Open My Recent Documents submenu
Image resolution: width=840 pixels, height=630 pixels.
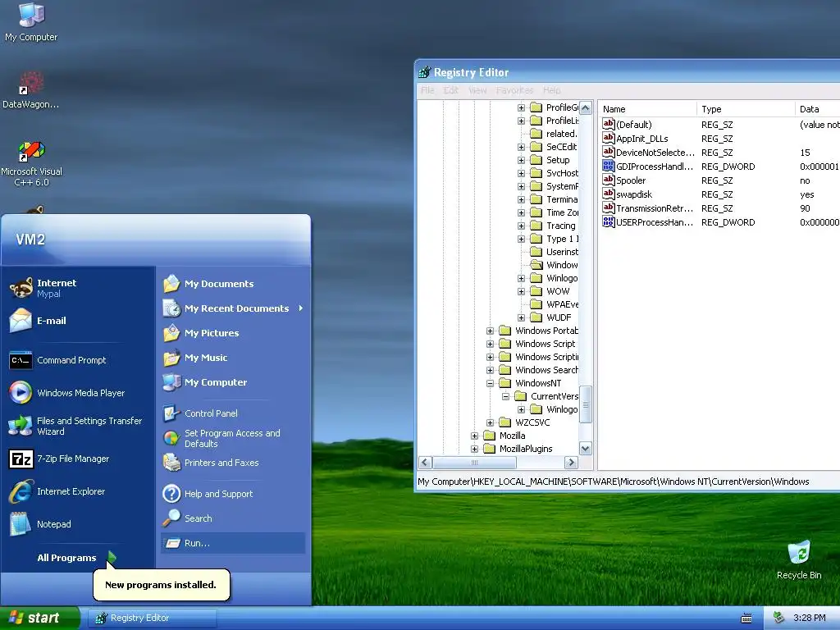233,308
